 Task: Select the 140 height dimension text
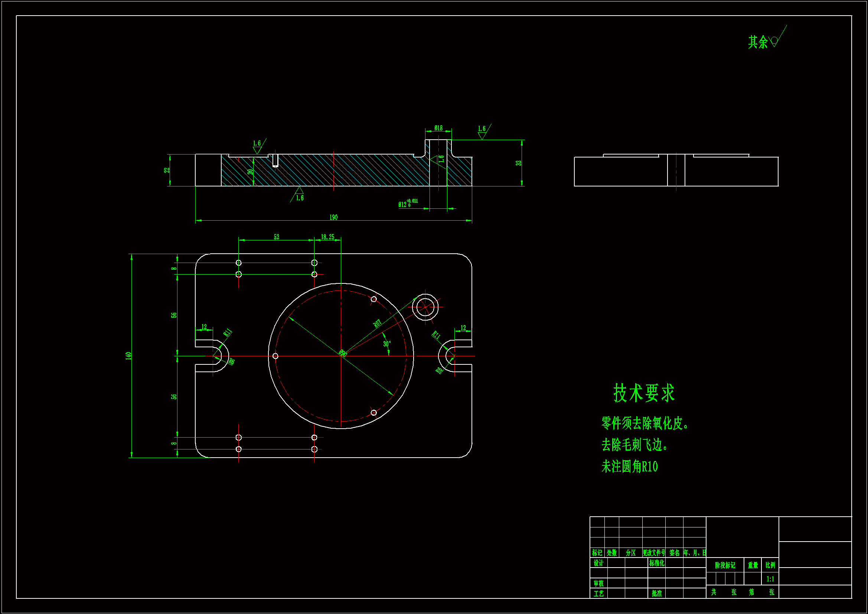[128, 355]
